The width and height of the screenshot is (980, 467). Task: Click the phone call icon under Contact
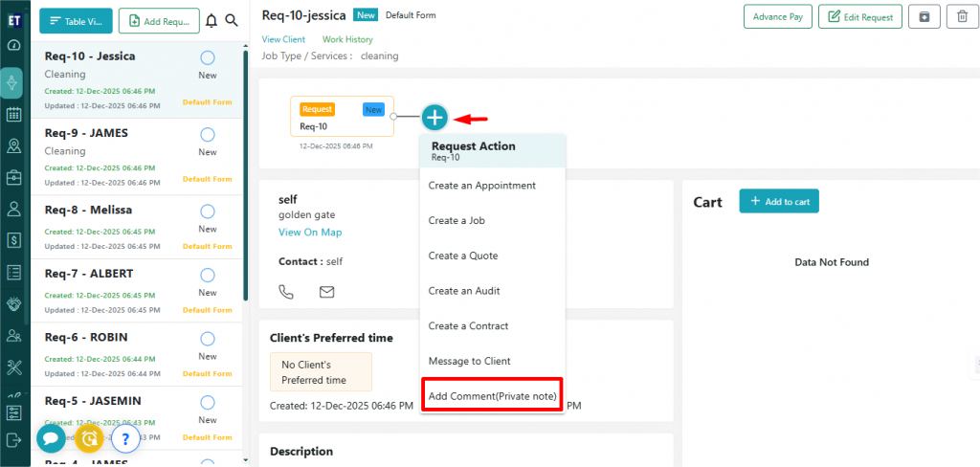(286, 291)
